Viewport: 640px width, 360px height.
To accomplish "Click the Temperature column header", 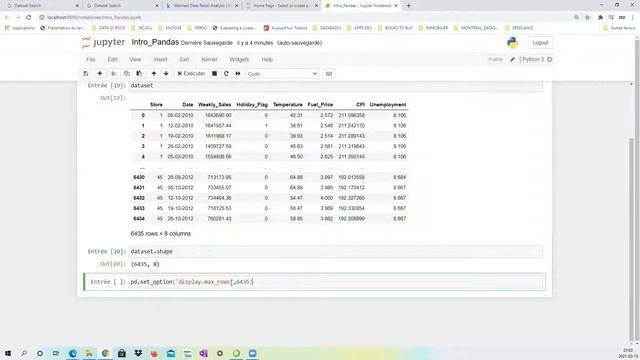I will [x=287, y=105].
